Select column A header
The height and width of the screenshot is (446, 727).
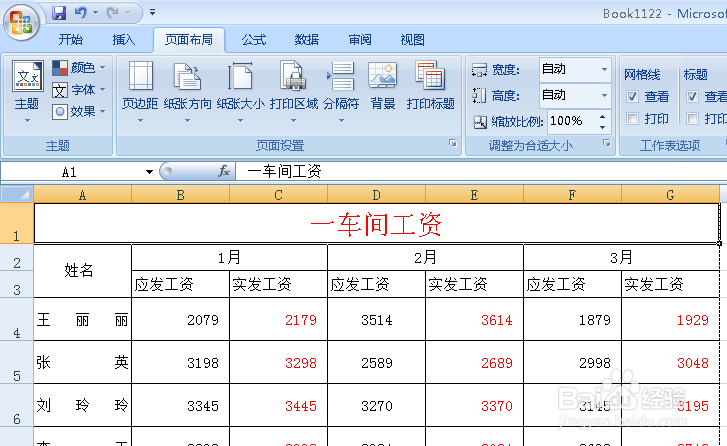click(x=83, y=195)
